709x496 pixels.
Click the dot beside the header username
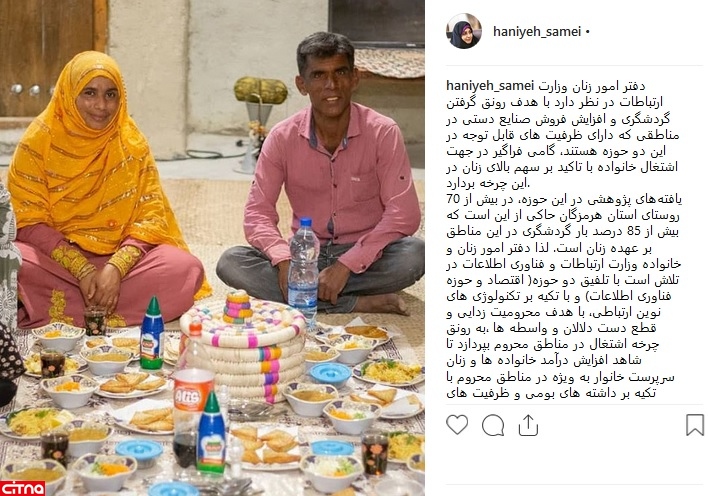(587, 32)
